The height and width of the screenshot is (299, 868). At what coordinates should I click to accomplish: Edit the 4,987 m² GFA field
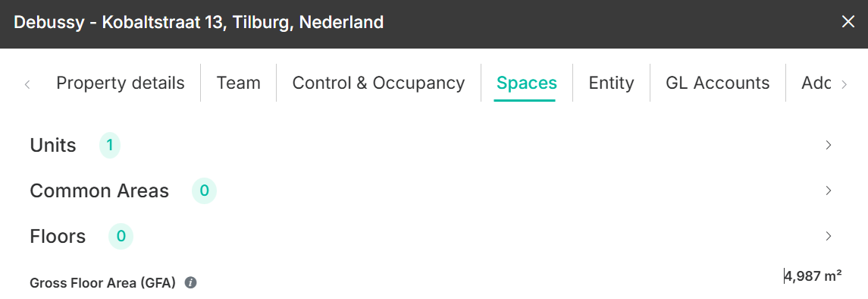coord(813,275)
